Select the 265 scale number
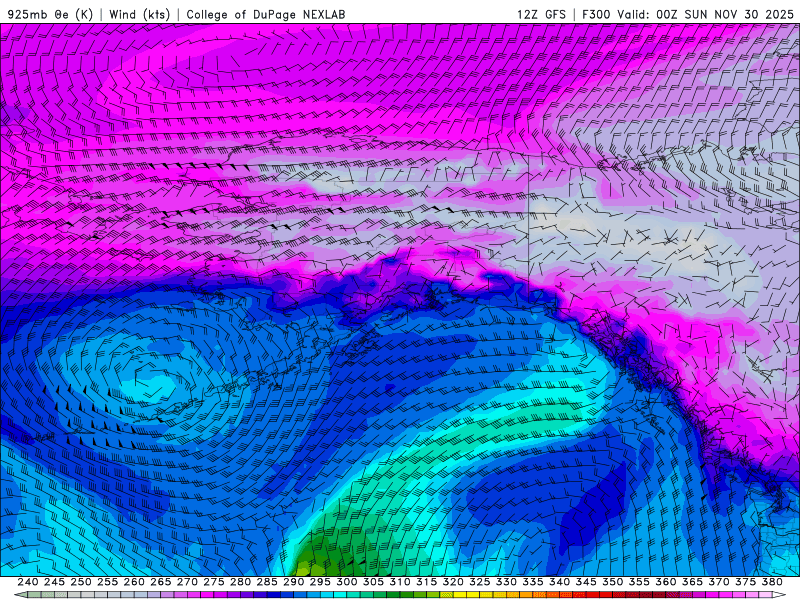Image resolution: width=800 pixels, height=600 pixels. (x=160, y=582)
